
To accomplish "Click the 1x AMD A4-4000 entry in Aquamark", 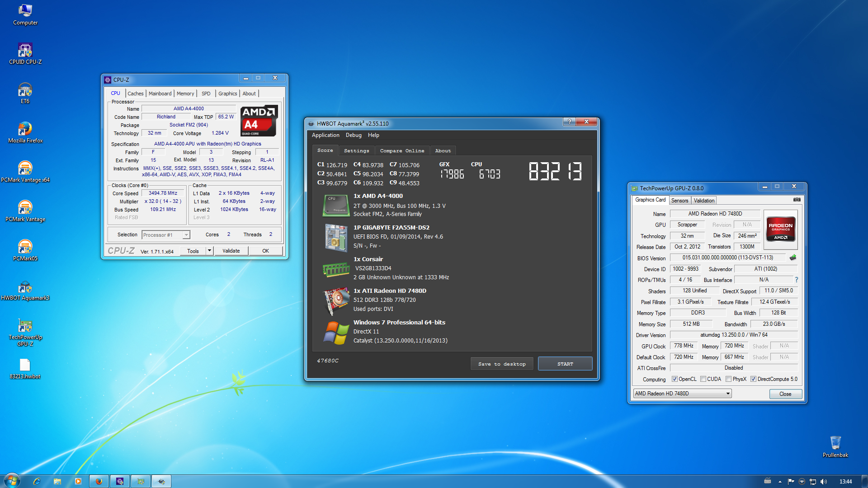I will tap(377, 196).
